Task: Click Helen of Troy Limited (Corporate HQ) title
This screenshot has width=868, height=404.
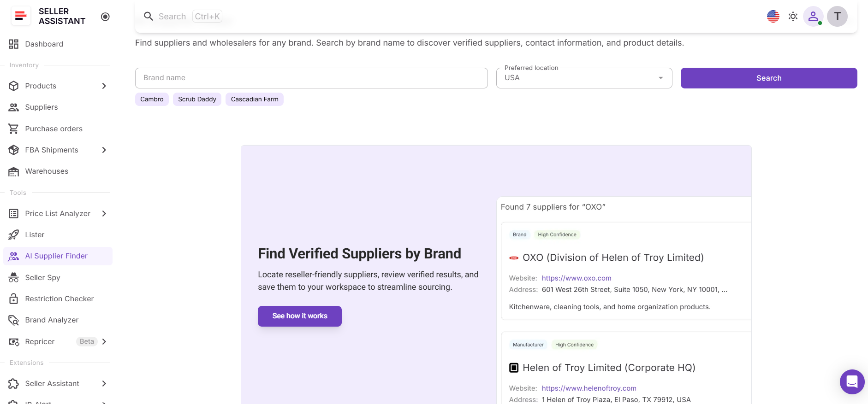Action: 609,368
